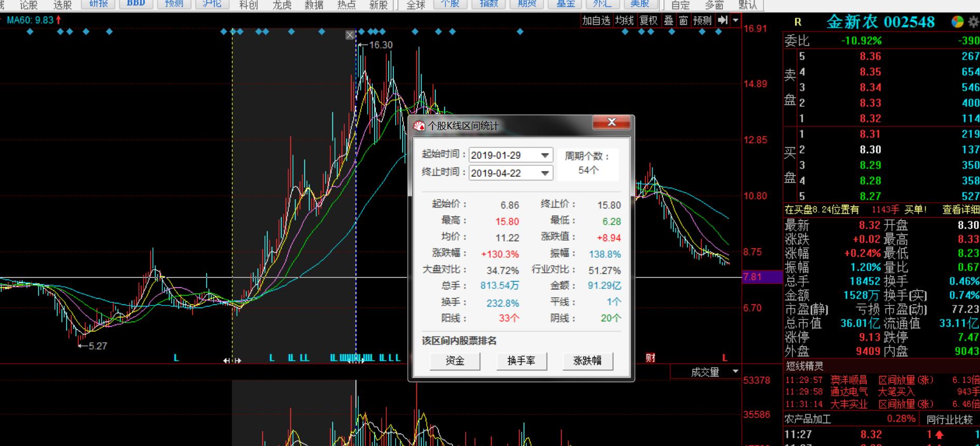Click the jump-to-end arrow icon in chart toolbar

[x=723, y=20]
